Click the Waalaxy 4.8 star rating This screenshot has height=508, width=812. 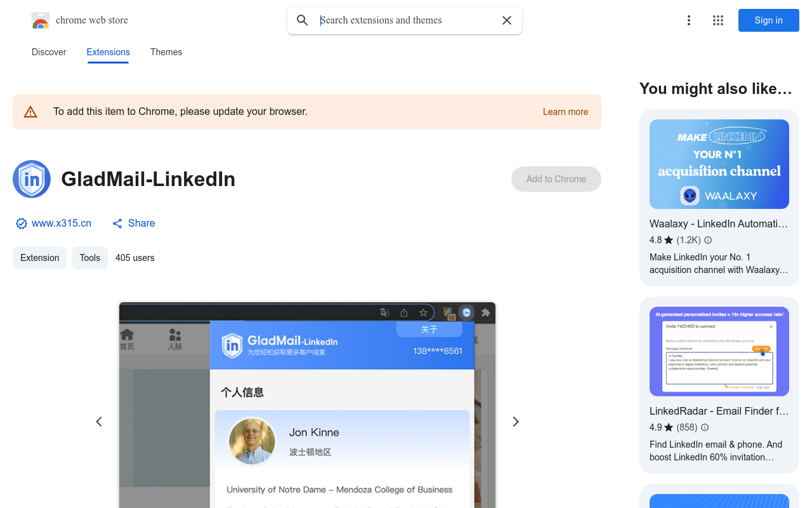click(x=662, y=240)
